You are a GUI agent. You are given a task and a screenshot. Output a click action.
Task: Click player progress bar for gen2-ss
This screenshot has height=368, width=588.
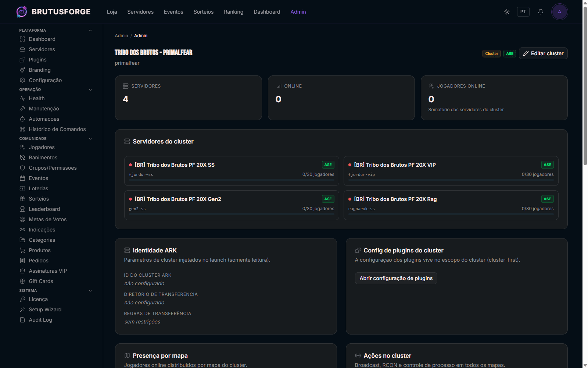point(232,214)
